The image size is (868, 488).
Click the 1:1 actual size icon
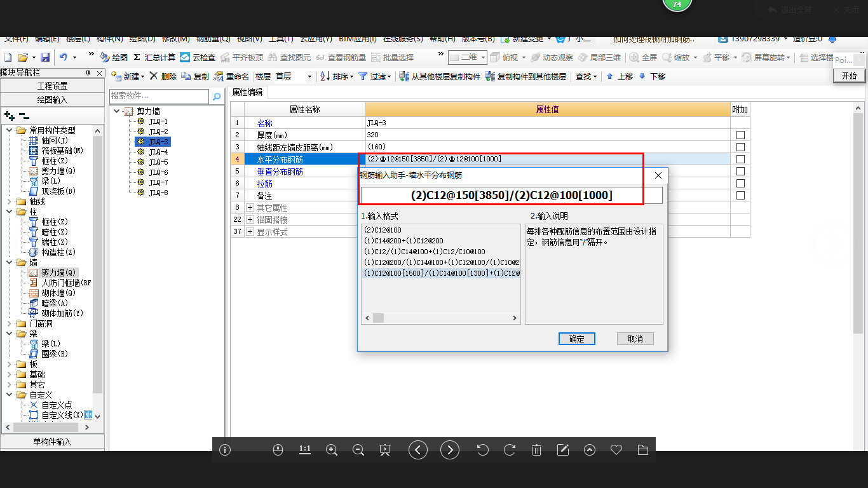pyautogui.click(x=304, y=450)
